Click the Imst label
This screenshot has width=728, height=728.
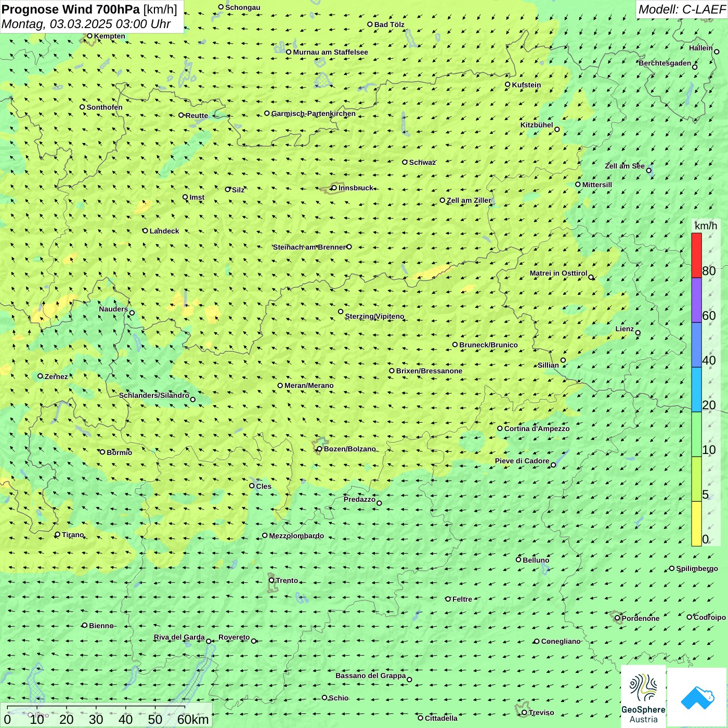197,197
